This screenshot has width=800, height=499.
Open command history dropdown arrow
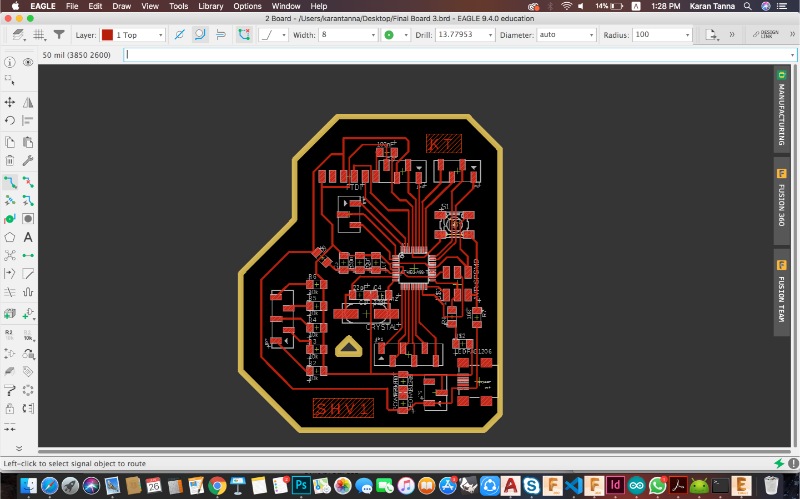[792, 55]
